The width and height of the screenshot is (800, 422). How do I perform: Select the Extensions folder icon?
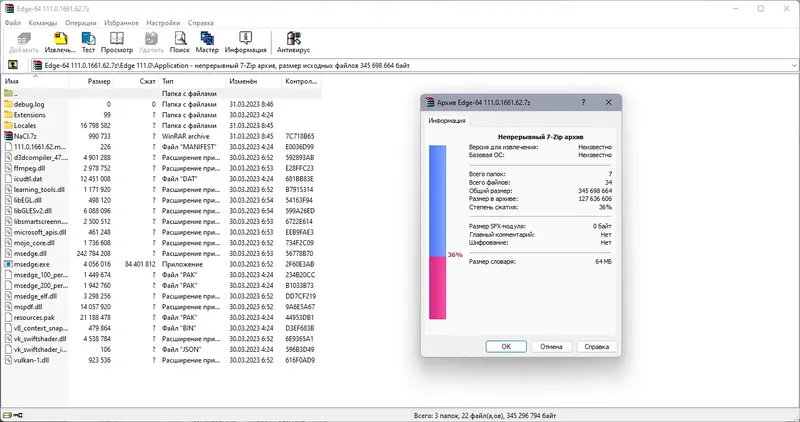(x=8, y=115)
